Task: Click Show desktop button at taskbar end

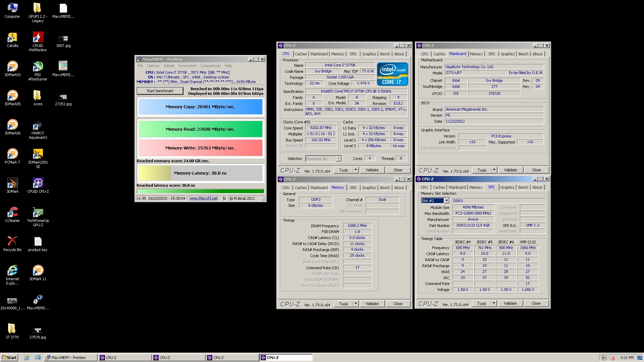Action: pos(640,358)
